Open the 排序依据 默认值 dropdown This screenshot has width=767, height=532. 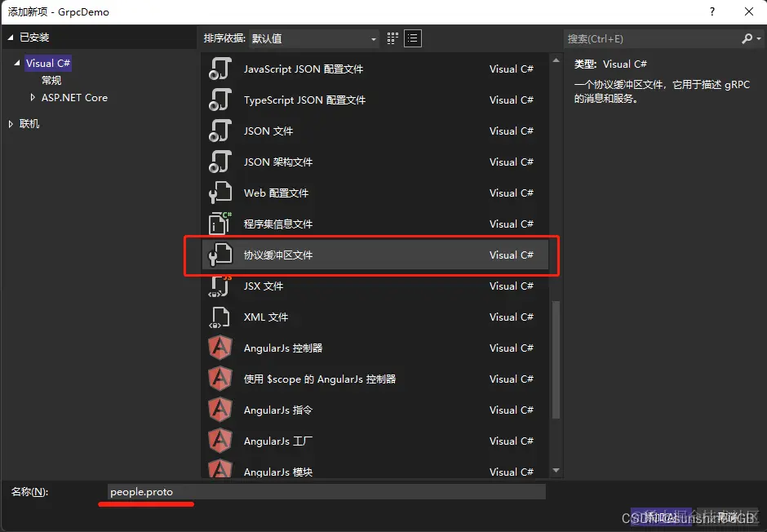[314, 38]
